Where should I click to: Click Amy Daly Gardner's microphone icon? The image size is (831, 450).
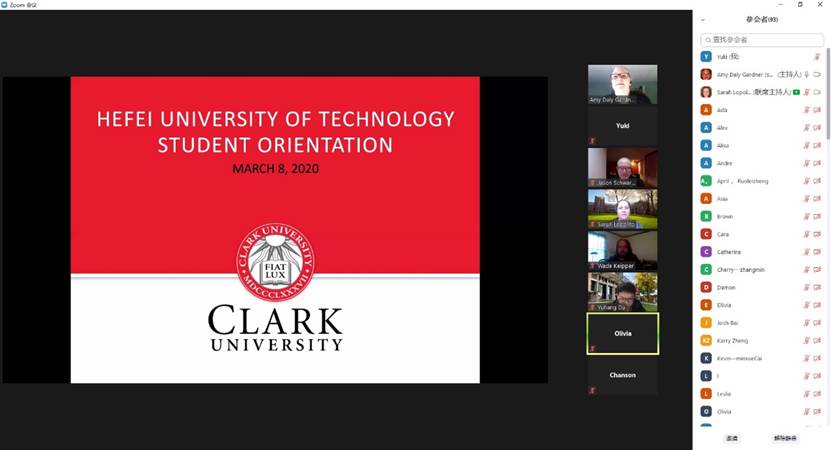[806, 74]
